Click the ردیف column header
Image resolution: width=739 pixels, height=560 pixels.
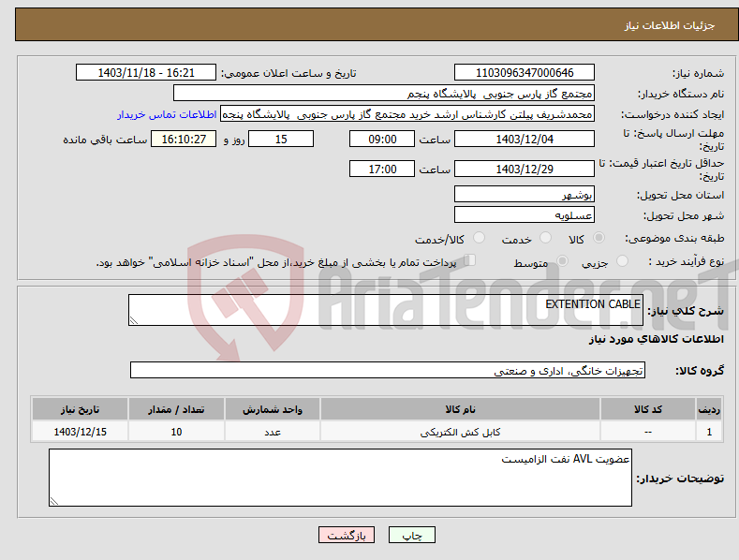709,409
